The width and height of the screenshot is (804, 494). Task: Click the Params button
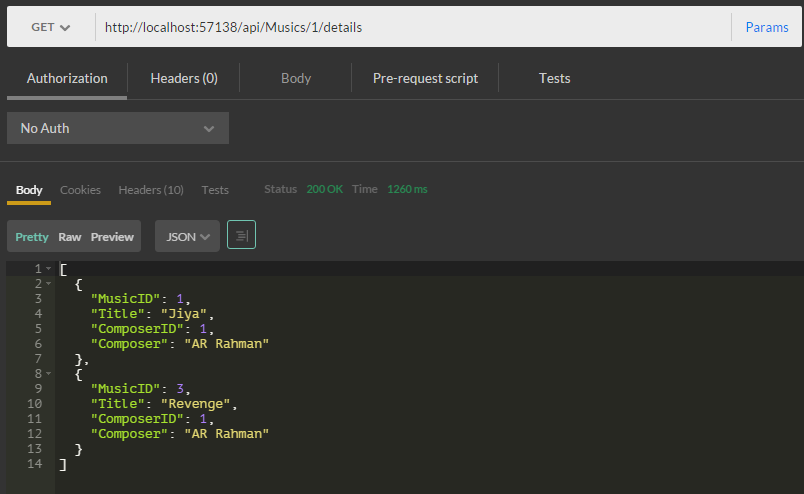point(767,28)
